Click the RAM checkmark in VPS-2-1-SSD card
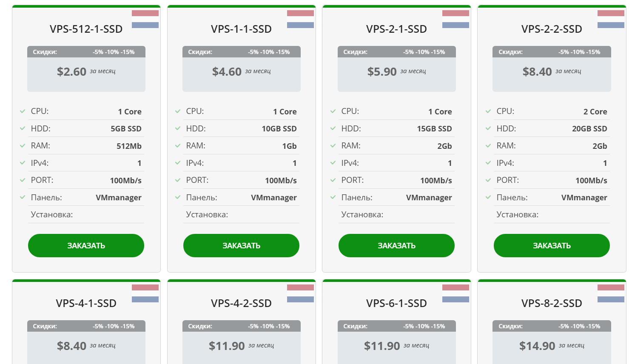This screenshot has height=364, width=632. click(x=333, y=146)
